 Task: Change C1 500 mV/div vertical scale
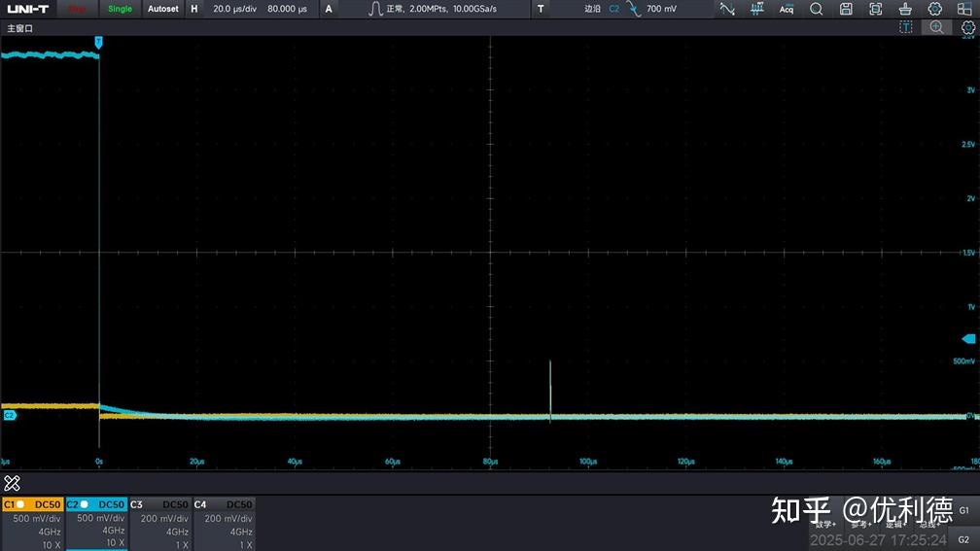[x=37, y=519]
